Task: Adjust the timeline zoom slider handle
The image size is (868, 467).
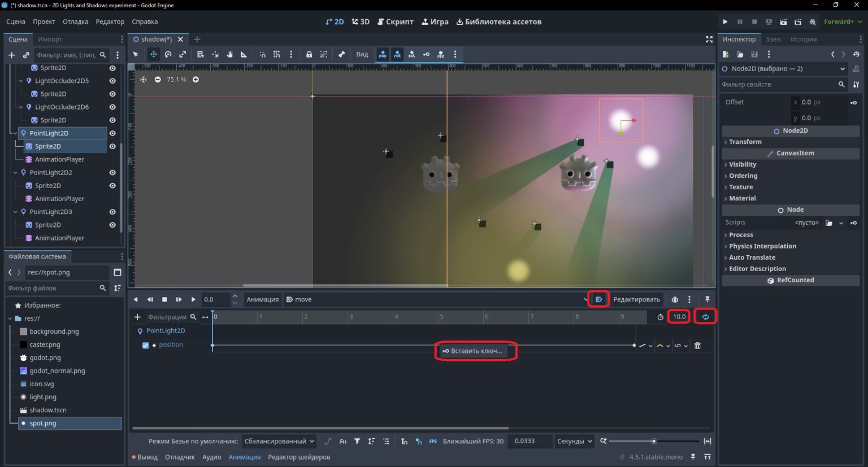Action: point(654,441)
